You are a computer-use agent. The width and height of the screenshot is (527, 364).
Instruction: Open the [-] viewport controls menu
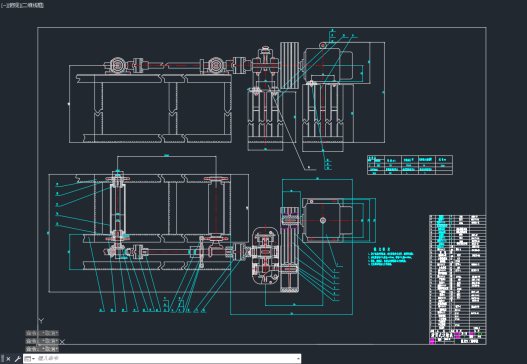tap(3, 5)
